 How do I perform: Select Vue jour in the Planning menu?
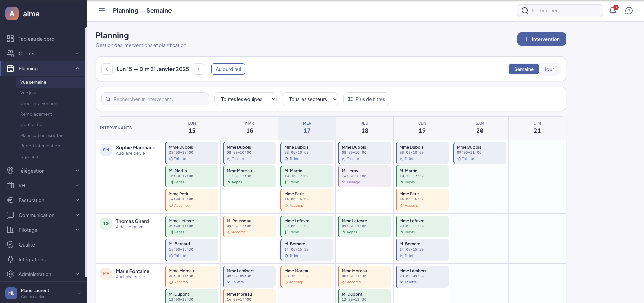pos(28,93)
